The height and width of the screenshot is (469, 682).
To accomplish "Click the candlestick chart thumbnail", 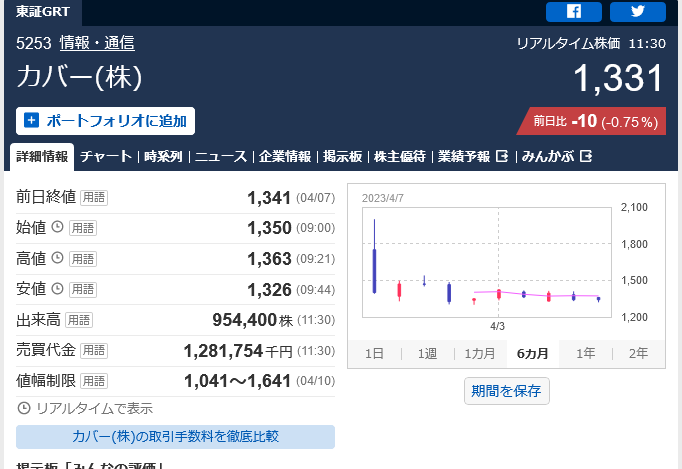I will coord(487,262).
